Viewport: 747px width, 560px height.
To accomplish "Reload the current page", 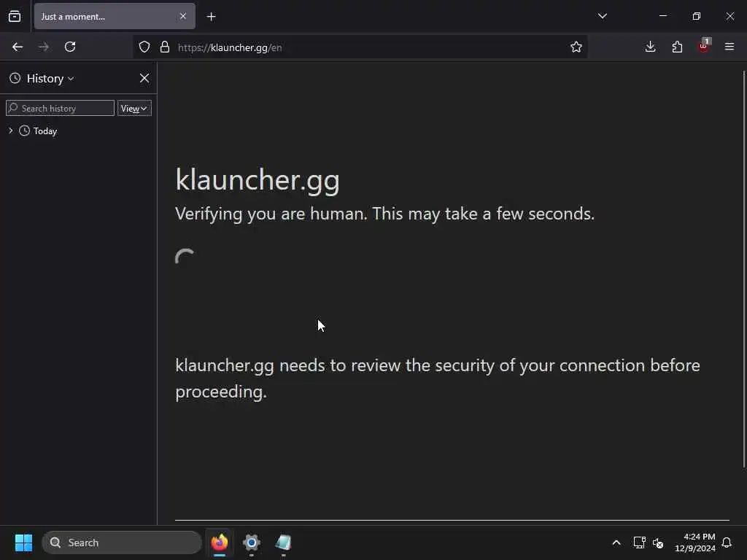I will (70, 47).
